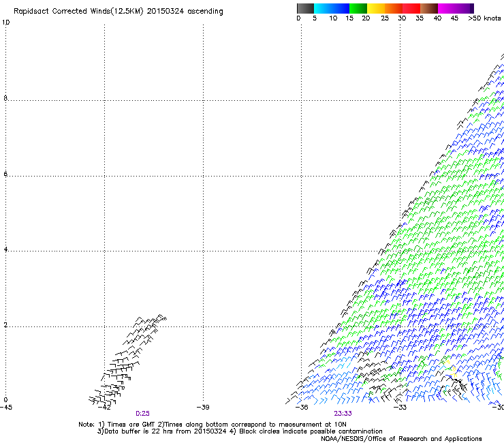Screen dimensions: 504x443
Task: Click the purple '0:25' pass time label
Action: point(142,414)
